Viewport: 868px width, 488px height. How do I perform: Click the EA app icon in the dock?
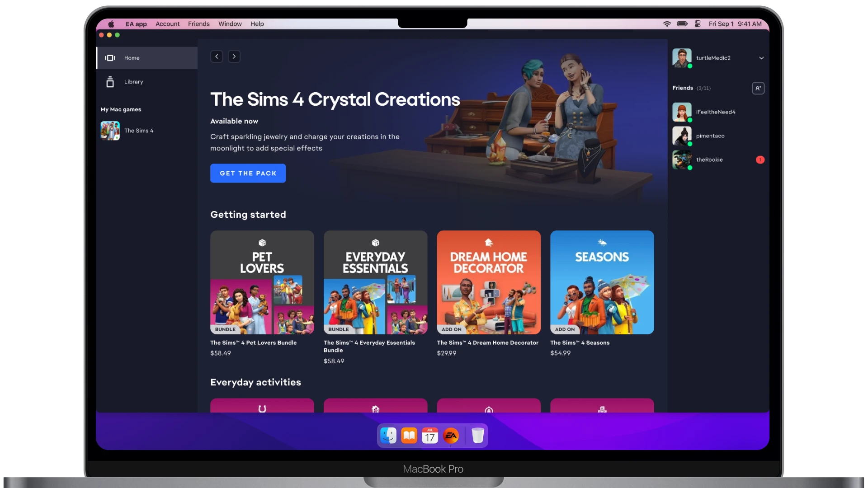pyautogui.click(x=451, y=436)
